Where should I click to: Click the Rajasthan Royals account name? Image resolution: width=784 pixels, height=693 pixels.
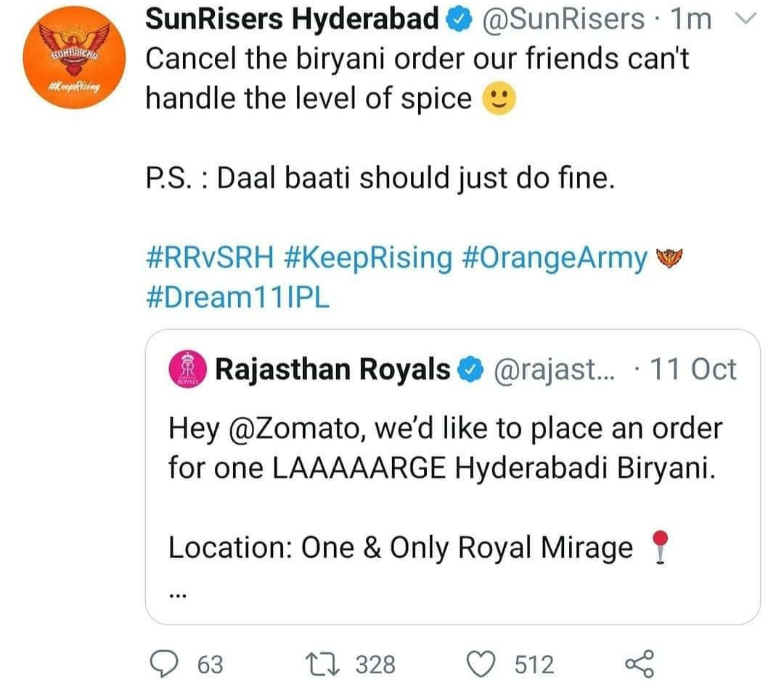click(333, 370)
